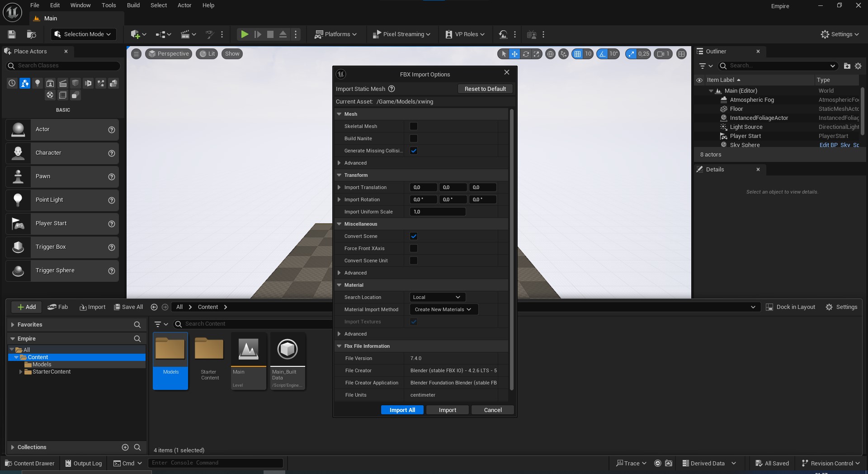This screenshot has height=474, width=868.
Task: Save the current level with the floppy icon
Action: coord(12,34)
